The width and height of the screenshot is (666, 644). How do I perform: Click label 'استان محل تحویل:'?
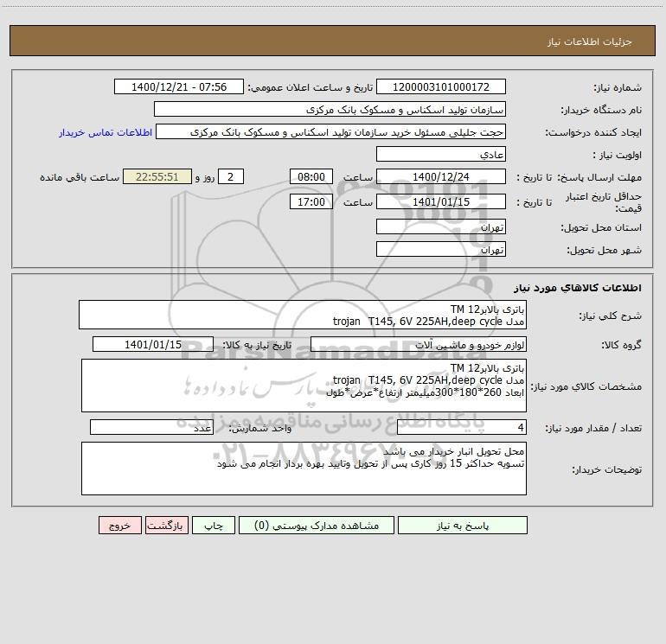click(601, 228)
